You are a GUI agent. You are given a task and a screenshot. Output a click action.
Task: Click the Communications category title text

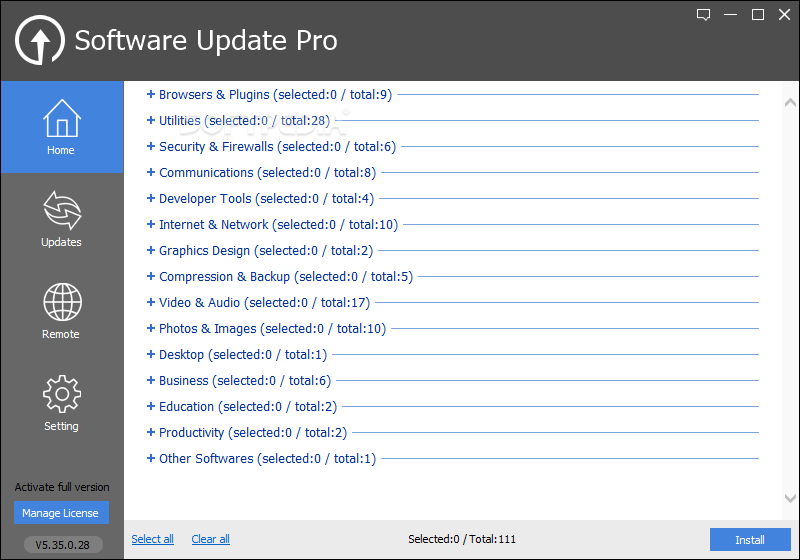tap(267, 173)
